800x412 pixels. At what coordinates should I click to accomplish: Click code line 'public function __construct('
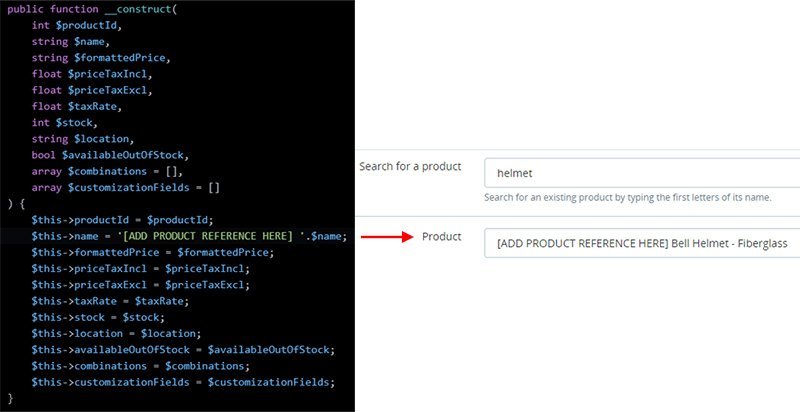[x=92, y=9]
